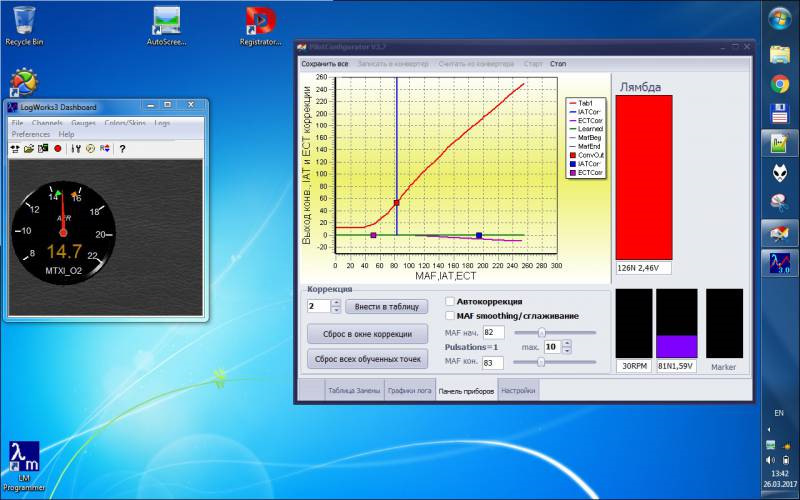Viewport: 800px width, 500px height.
Task: Click Стоп in the menu bar
Action: click(x=558, y=64)
